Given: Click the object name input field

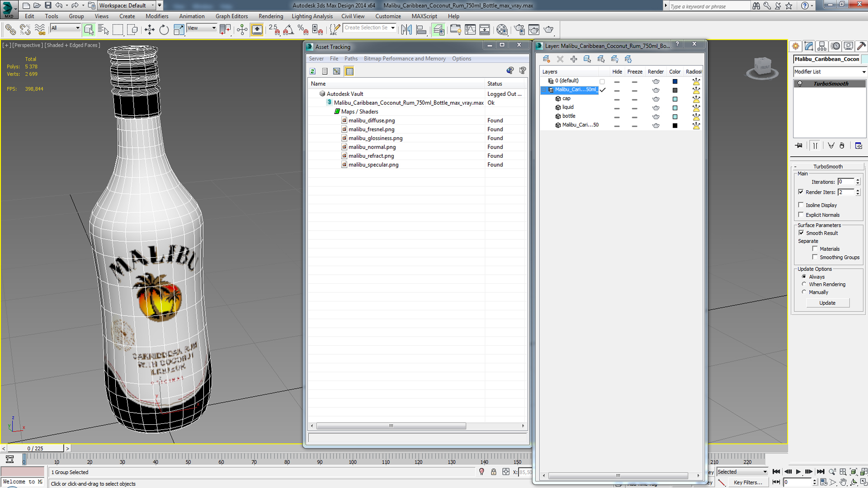Looking at the screenshot, I should click(827, 59).
